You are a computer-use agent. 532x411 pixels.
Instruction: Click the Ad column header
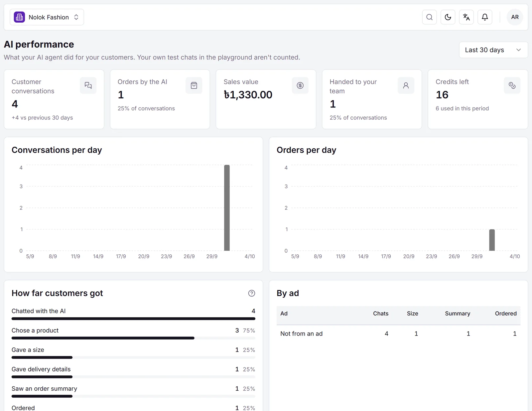284,314
